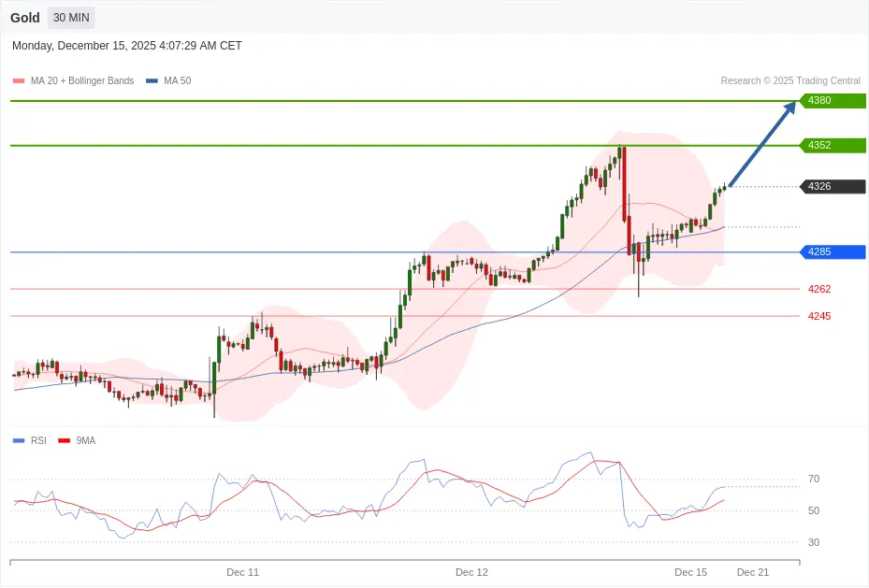Click the red 4262 support label
Screen dimensions: 869x588
[819, 289]
